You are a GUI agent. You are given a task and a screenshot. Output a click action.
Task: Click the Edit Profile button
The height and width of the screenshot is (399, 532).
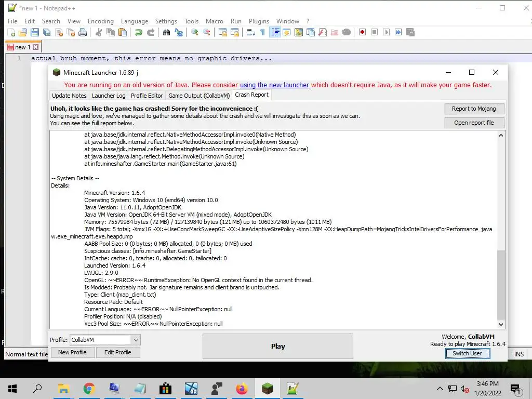118,352
